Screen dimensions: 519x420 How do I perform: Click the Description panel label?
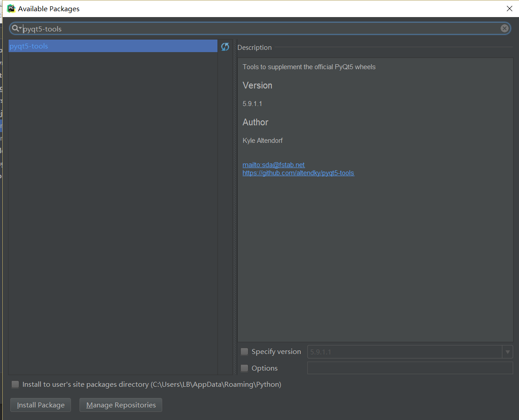[x=254, y=48]
